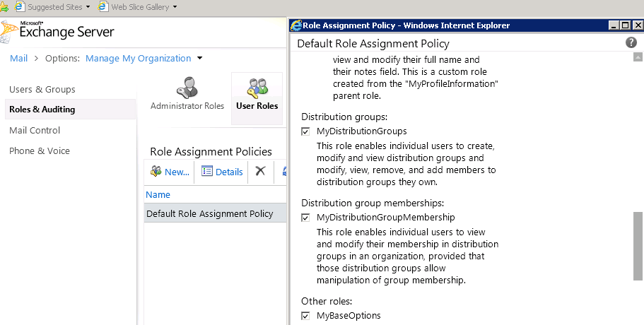644x325 pixels.
Task: Delete policy with the X icon
Action: pos(260,171)
